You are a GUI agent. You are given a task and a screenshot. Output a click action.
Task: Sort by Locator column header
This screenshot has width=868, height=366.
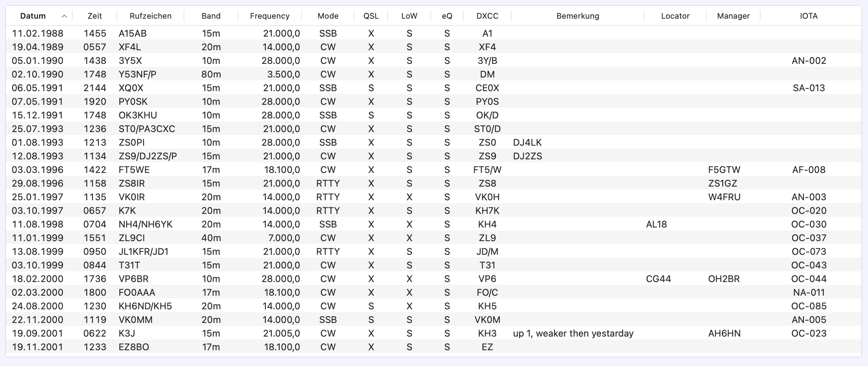[x=675, y=16]
